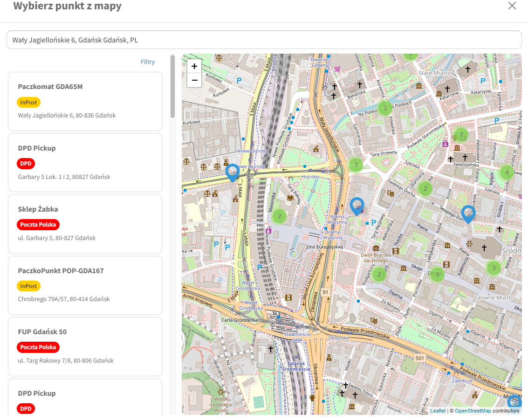Select the FUP Gdańsk 50 post office

pos(85,346)
